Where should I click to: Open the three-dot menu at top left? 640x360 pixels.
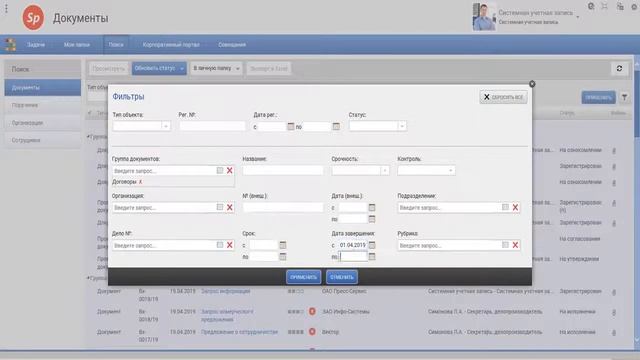click(x=6, y=9)
